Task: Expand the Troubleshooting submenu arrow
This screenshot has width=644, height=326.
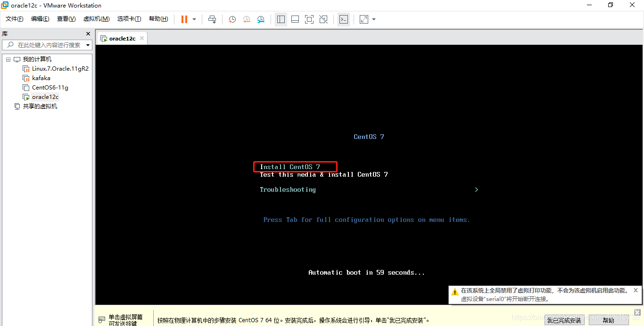Action: tap(477, 189)
